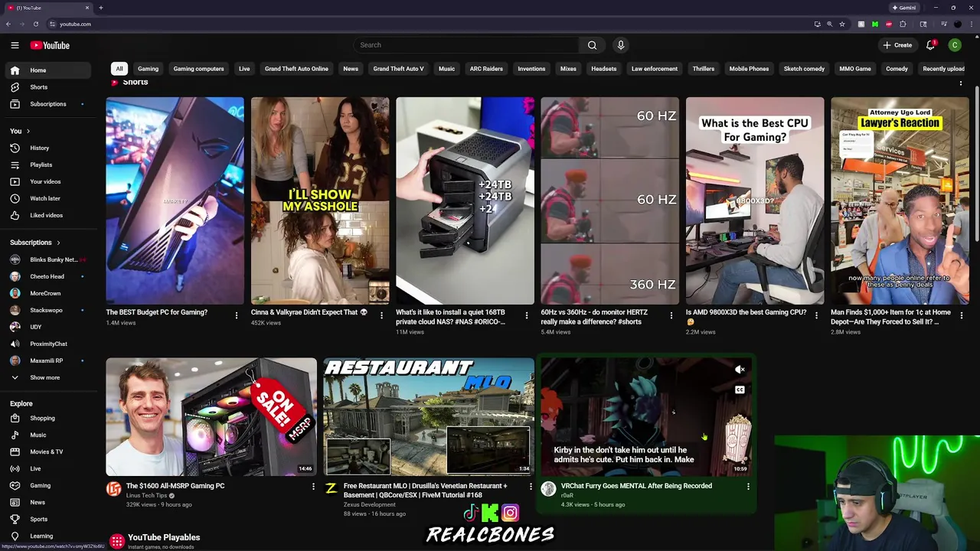Select the Law enforcement chip
The height and width of the screenshot is (551, 980).
655,69
